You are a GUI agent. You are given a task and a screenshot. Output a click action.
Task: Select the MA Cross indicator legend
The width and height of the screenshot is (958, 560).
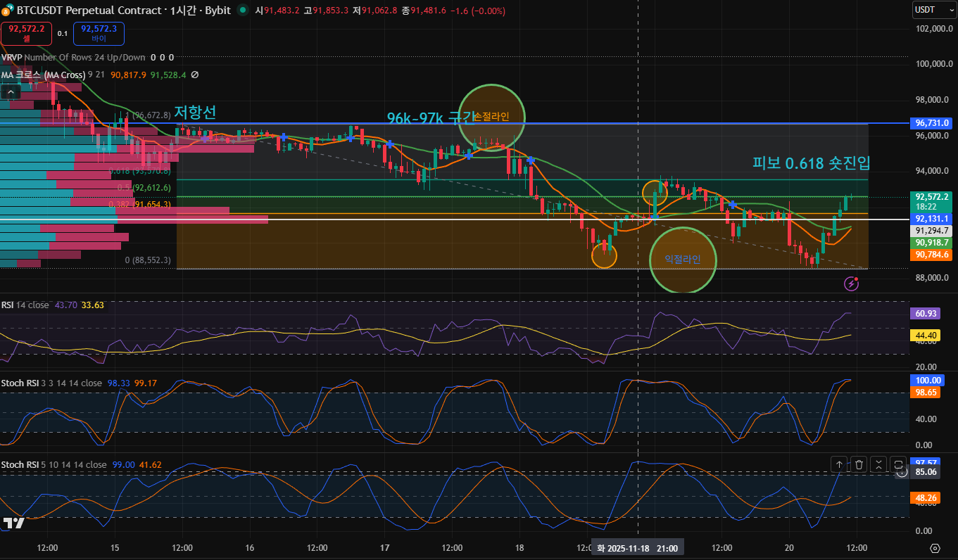click(x=44, y=75)
